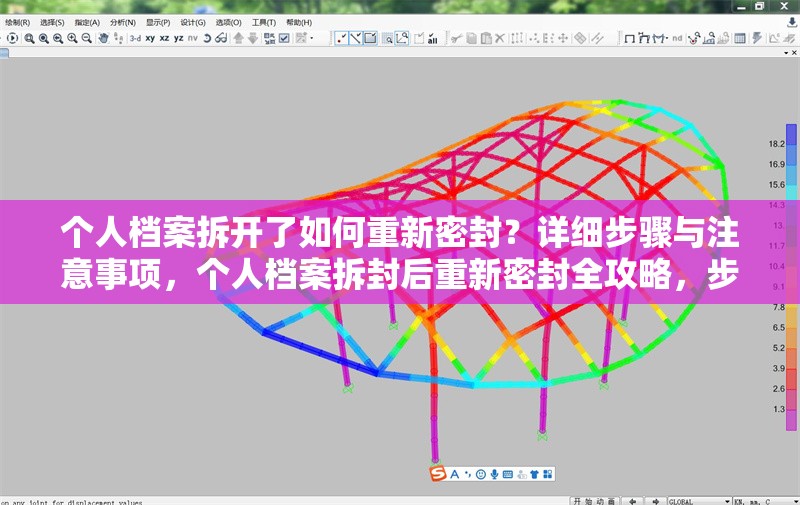Click the object shrink toggle icon

[x=269, y=38]
